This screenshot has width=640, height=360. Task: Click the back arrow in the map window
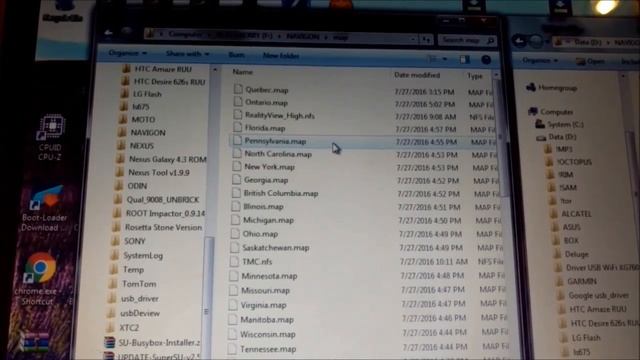tap(108, 33)
